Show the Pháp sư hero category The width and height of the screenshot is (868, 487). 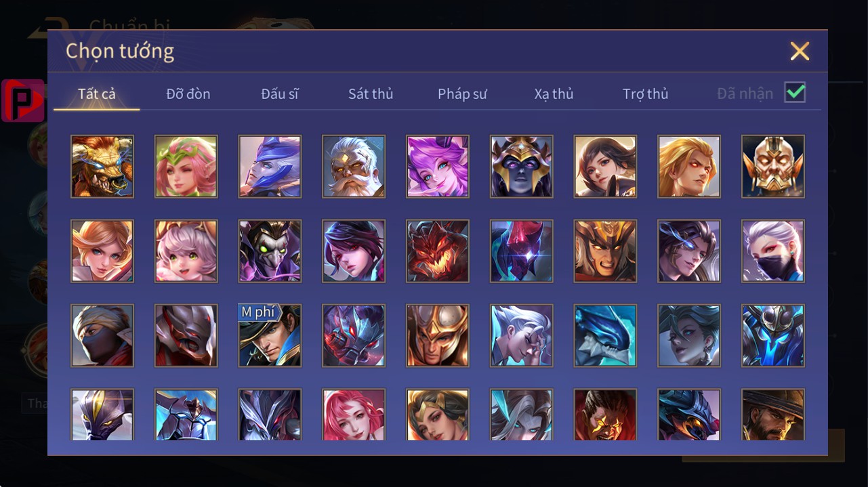click(462, 94)
